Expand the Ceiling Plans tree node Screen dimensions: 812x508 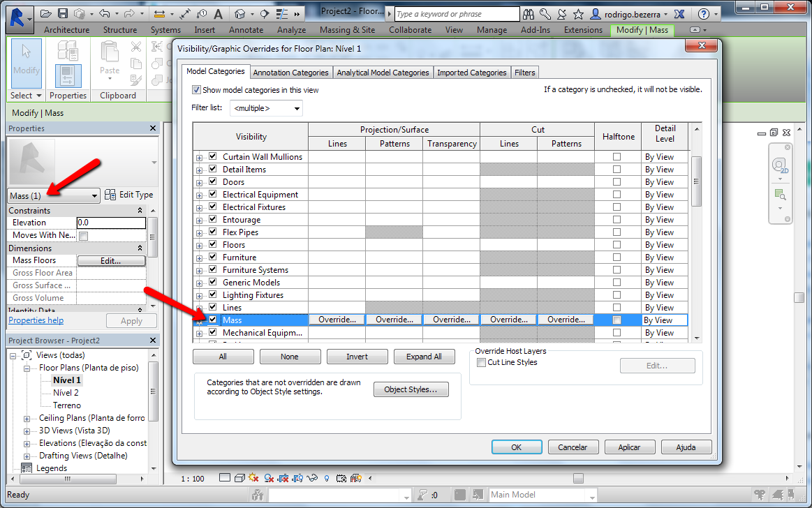point(27,419)
